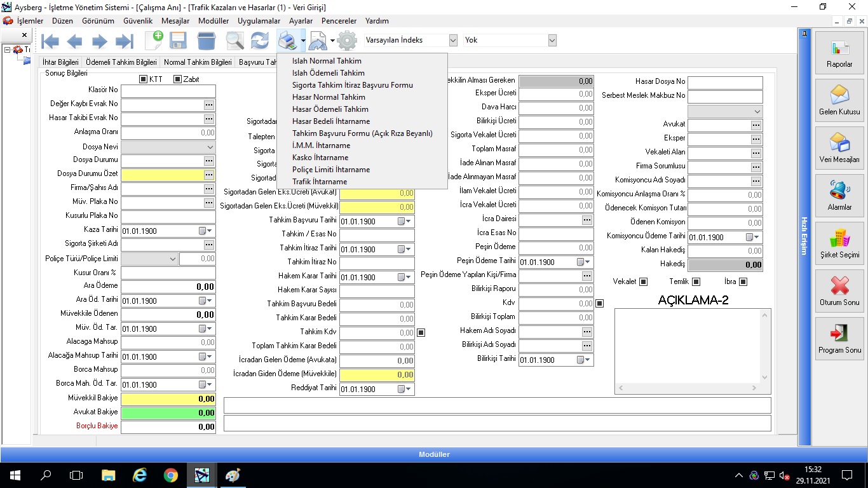Click the delete trash bin icon
Image resolution: width=868 pixels, height=488 pixels.
(x=207, y=41)
